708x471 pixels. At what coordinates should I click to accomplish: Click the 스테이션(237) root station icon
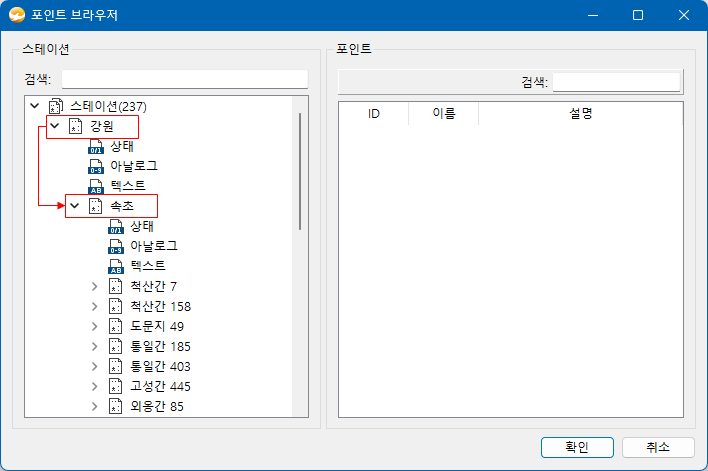pos(56,106)
